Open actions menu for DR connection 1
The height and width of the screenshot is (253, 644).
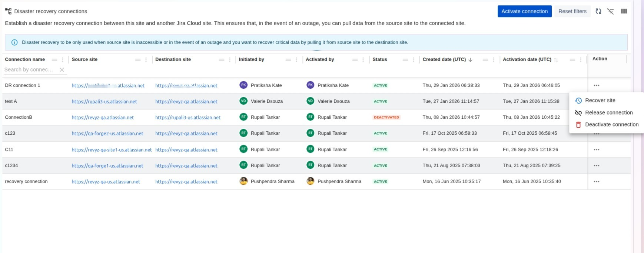pos(596,85)
